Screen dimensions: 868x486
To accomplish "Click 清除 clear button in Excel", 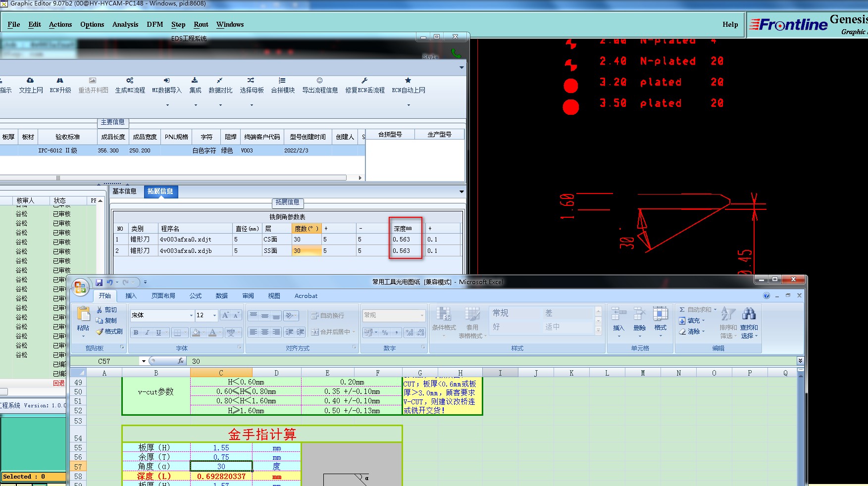I will pos(692,332).
